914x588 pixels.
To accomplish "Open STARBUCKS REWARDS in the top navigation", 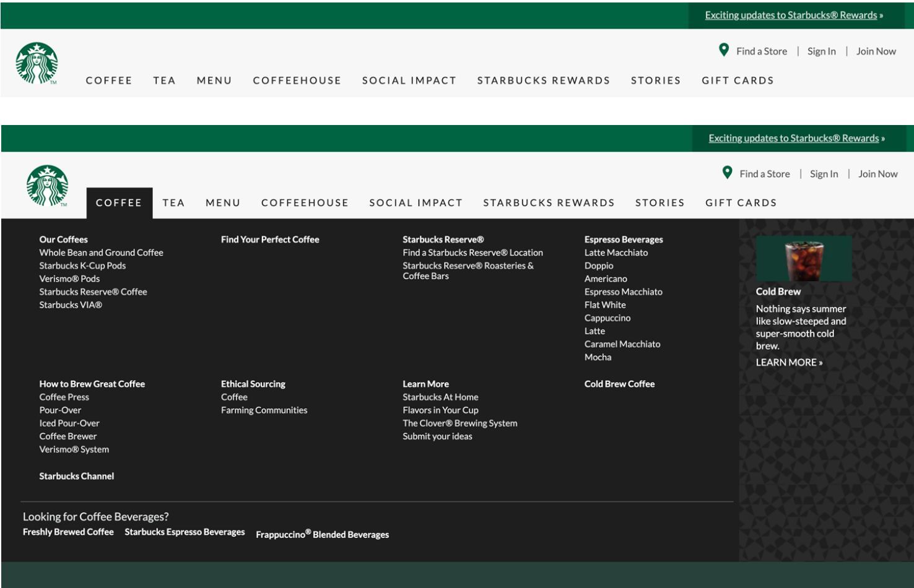I will click(x=544, y=80).
